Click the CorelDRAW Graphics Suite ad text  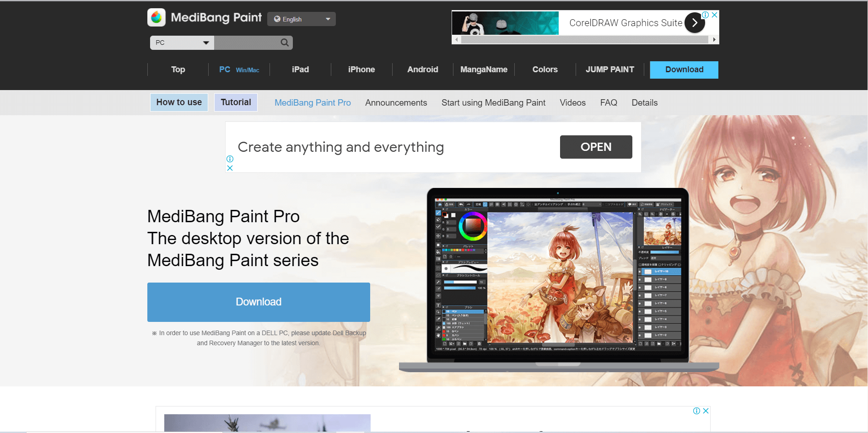pos(625,23)
